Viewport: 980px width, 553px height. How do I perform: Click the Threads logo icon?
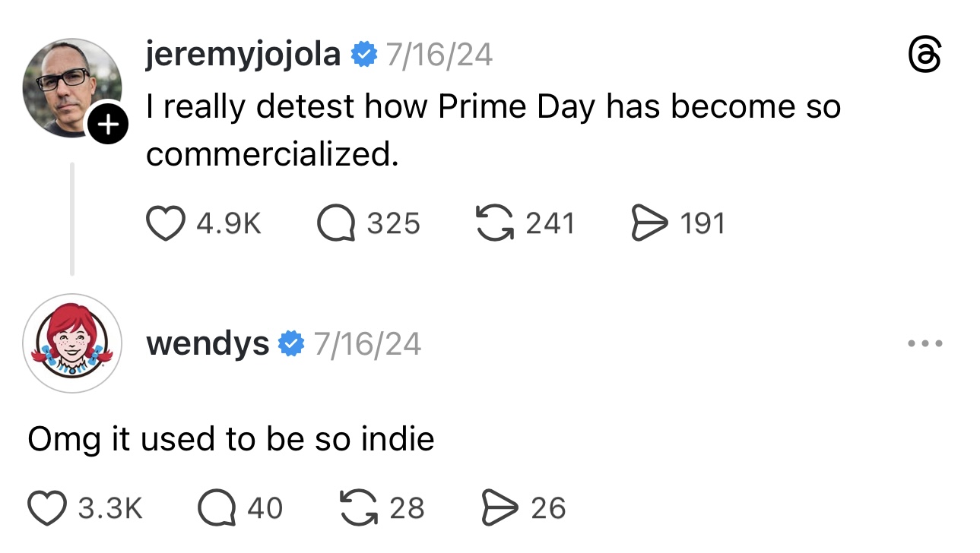(x=925, y=56)
